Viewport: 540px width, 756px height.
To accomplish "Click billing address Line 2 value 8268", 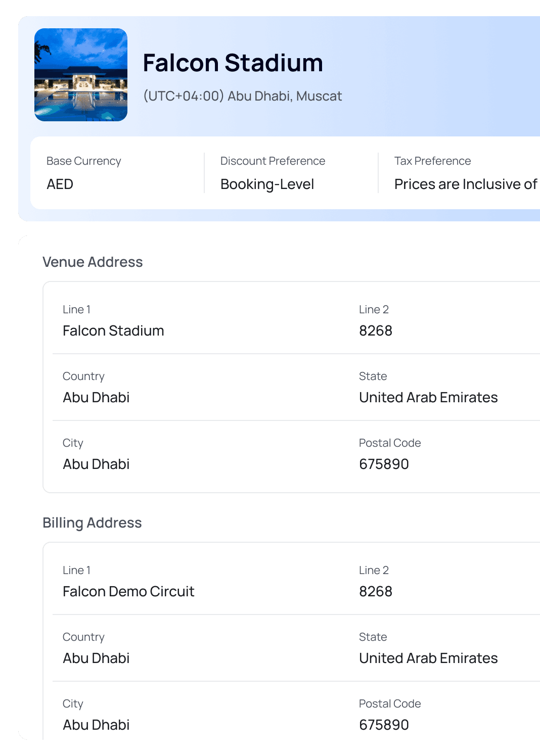I will coord(375,591).
